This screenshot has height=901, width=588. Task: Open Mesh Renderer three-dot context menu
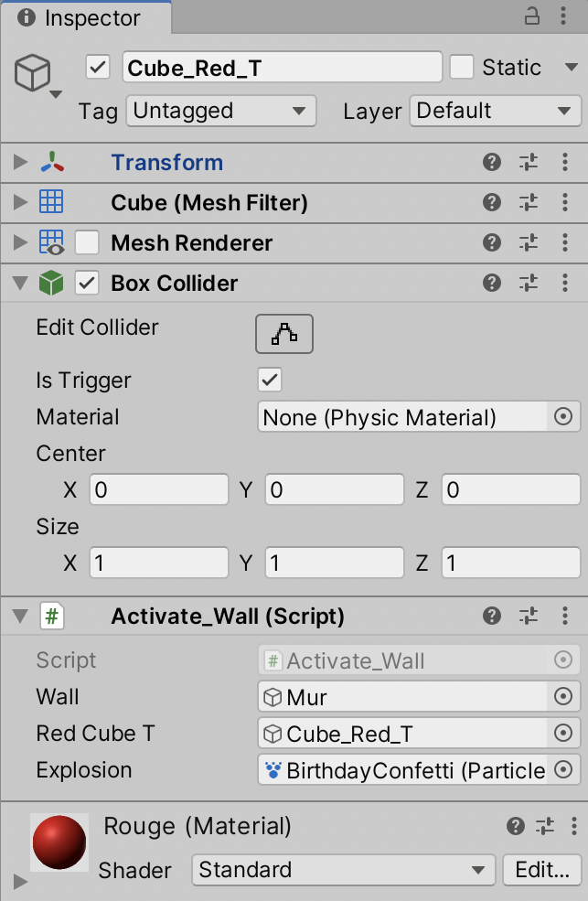coord(565,243)
